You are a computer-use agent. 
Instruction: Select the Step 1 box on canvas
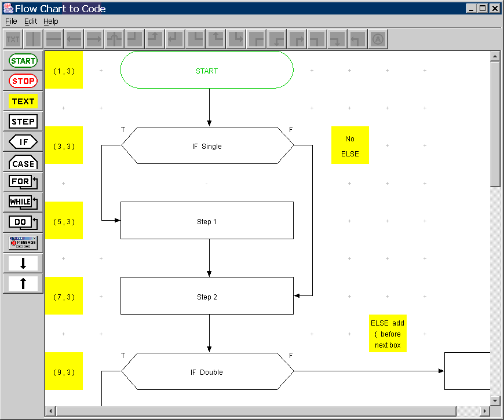[207, 221]
